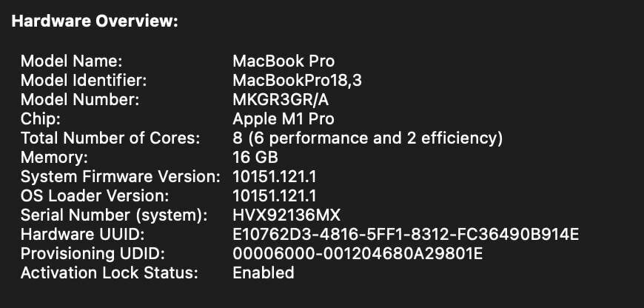
Task: Click the Provisioning UDID label
Action: tap(93, 254)
